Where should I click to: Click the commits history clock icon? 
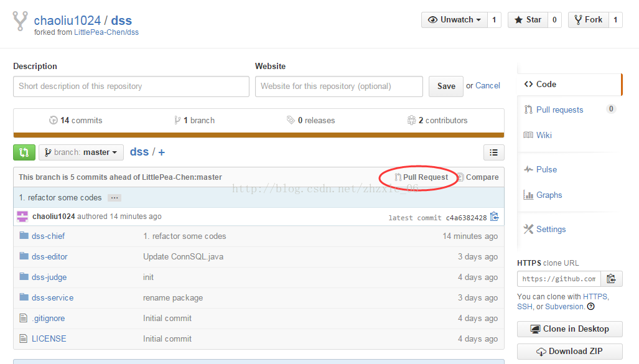coord(54,120)
